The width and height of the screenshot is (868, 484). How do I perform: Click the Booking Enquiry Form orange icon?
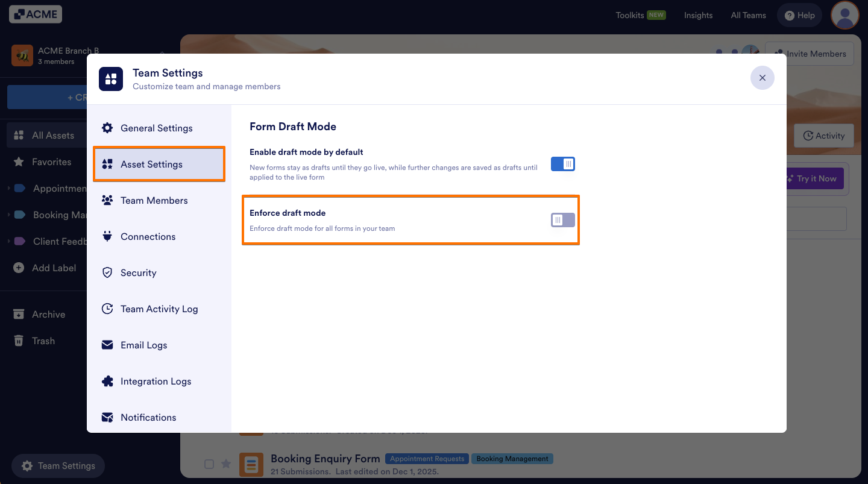(251, 464)
